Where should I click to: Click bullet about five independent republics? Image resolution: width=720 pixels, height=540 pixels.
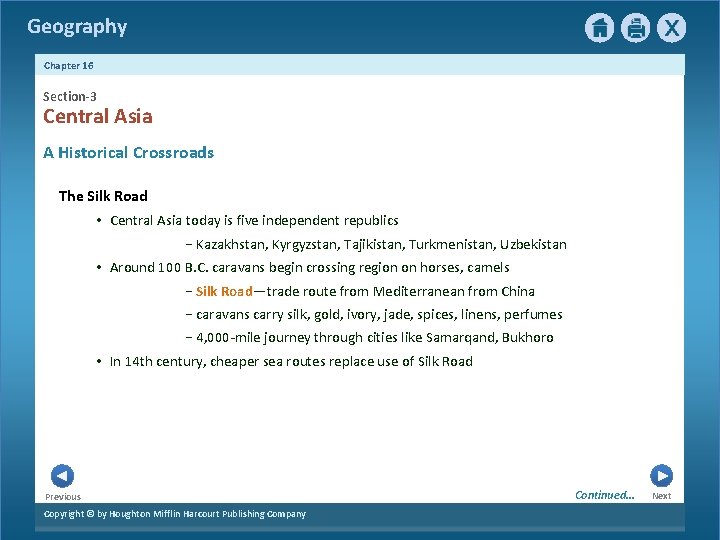[x=254, y=220]
